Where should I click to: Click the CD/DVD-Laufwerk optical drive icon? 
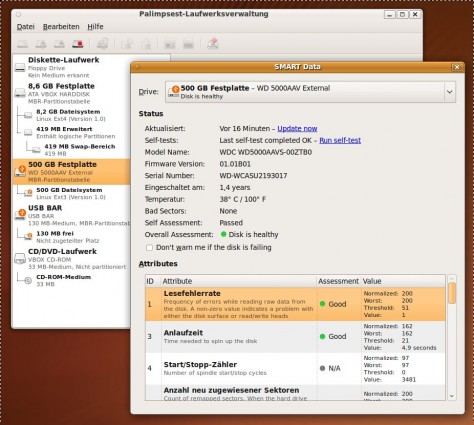[x=20, y=258]
